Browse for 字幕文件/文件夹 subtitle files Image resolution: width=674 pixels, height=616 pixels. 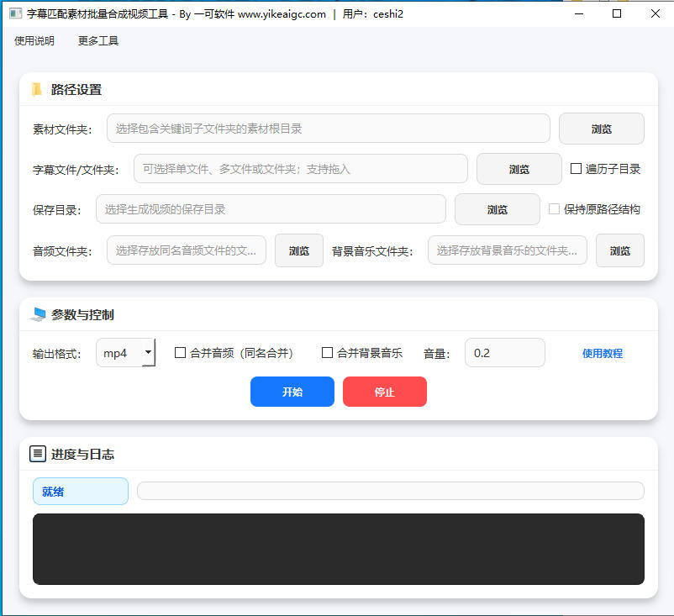tap(519, 169)
